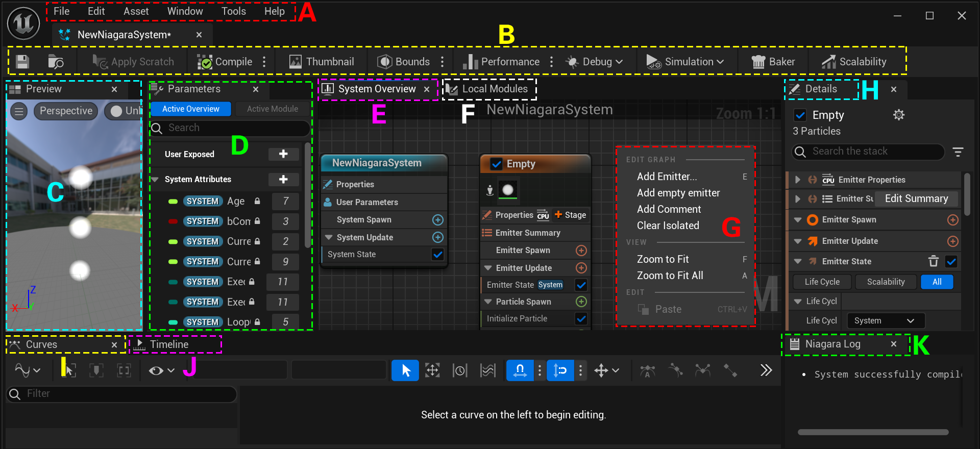This screenshot has width=980, height=449.
Task: Click the green color pill beside Age parameter
Action: point(173,202)
